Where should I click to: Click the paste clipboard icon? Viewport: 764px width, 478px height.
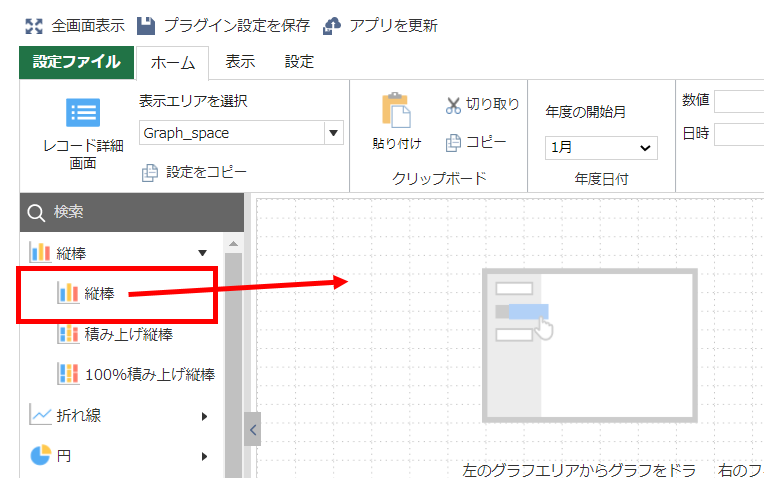(396, 110)
